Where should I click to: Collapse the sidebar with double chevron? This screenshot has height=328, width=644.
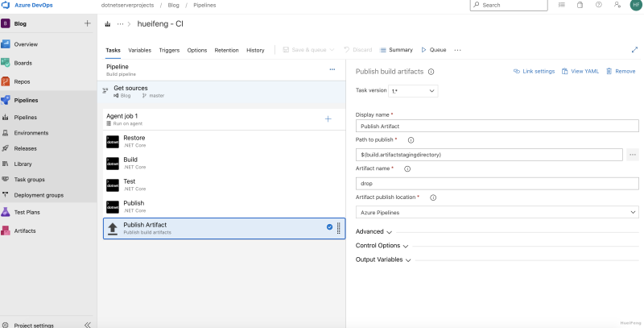[88, 325]
